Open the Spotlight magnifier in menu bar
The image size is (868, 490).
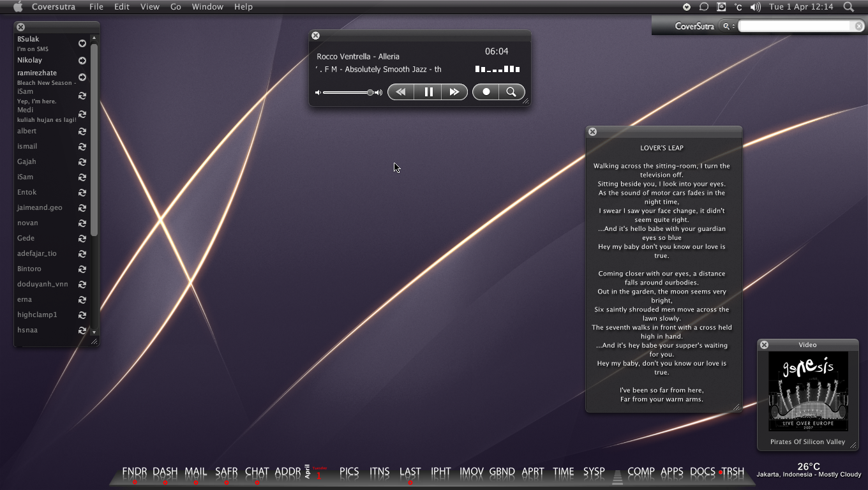[848, 7]
